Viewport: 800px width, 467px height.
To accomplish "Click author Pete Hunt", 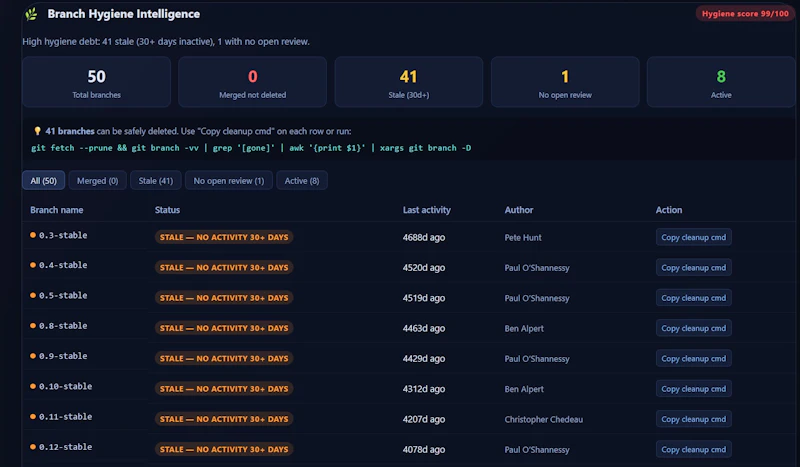I will tap(523, 237).
